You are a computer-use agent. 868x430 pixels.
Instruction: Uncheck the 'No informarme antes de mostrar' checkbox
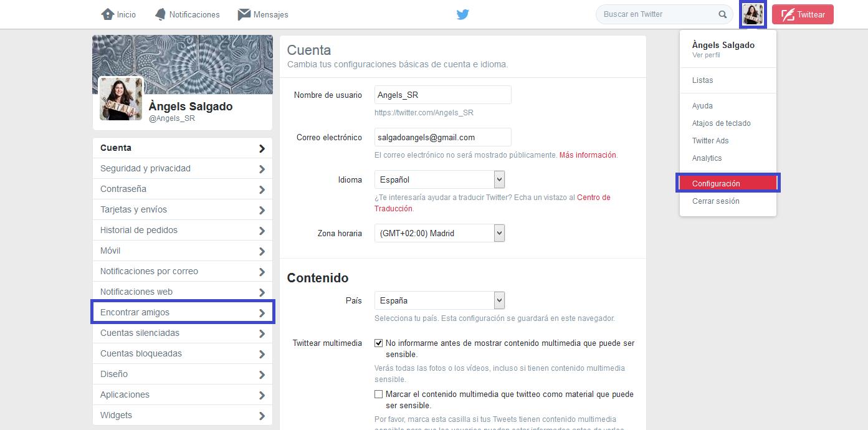(x=378, y=343)
